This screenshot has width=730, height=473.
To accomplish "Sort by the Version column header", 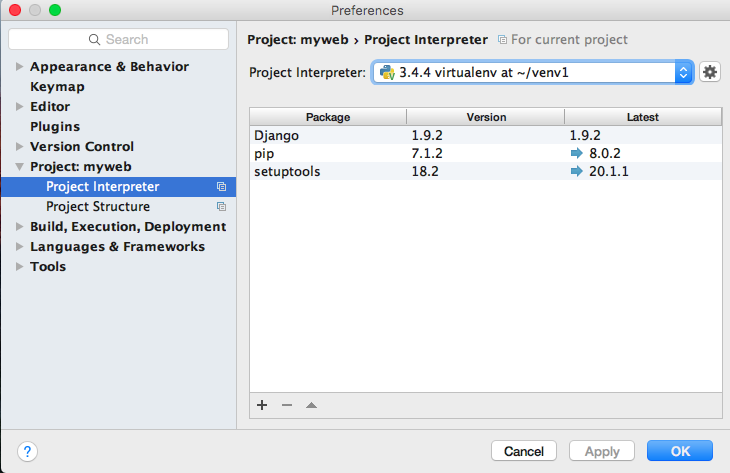I will pos(486,117).
